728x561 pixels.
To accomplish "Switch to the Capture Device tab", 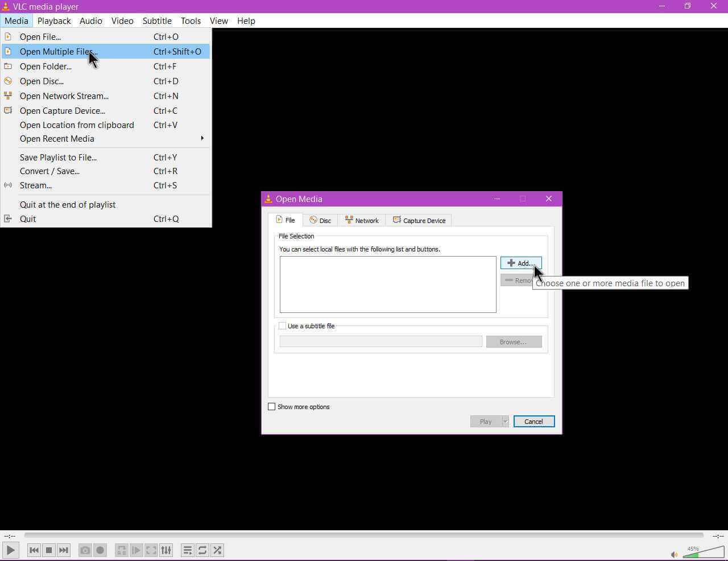I will [419, 221].
